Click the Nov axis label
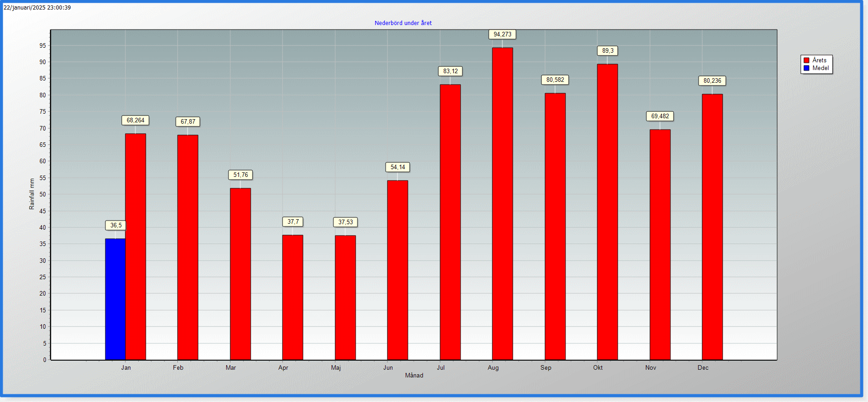The width and height of the screenshot is (868, 402). coord(650,367)
